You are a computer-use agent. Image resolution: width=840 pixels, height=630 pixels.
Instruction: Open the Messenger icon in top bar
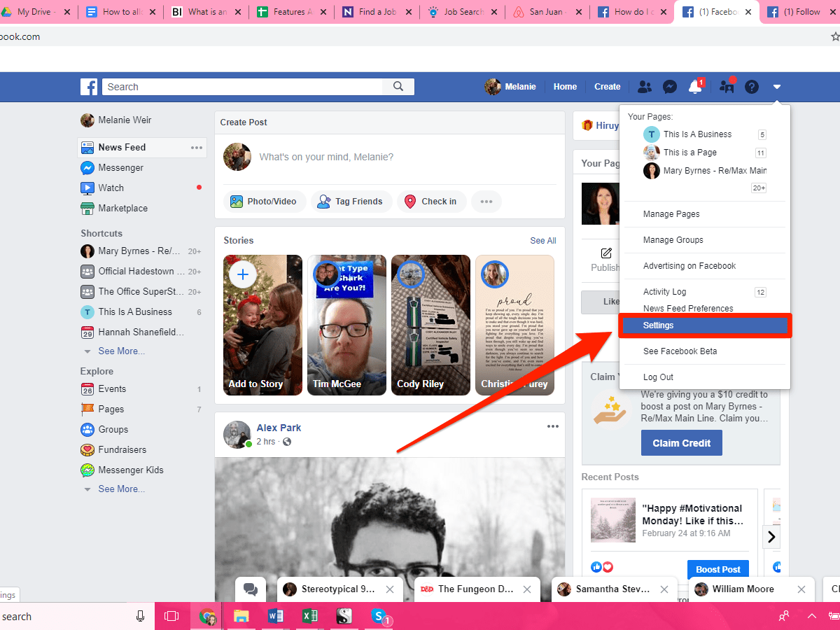point(670,87)
